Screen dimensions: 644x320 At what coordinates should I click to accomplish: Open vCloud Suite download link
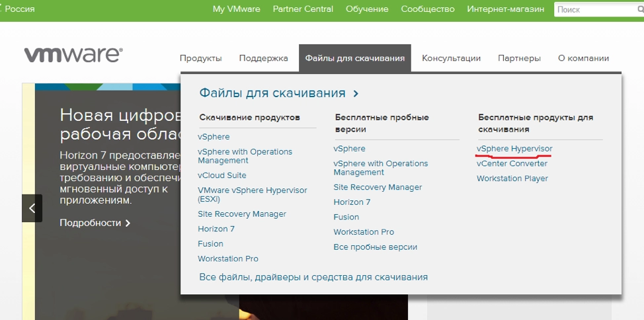click(x=221, y=175)
